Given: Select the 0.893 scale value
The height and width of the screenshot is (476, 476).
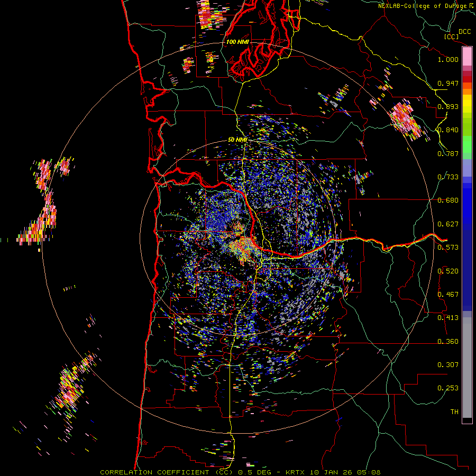Looking at the screenshot, I should pyautogui.click(x=448, y=106).
